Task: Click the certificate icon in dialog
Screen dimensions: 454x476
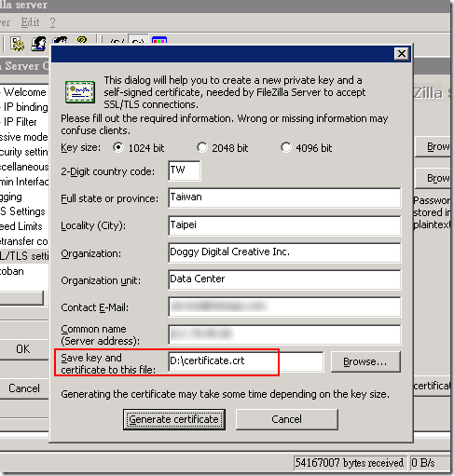Action: (80, 92)
